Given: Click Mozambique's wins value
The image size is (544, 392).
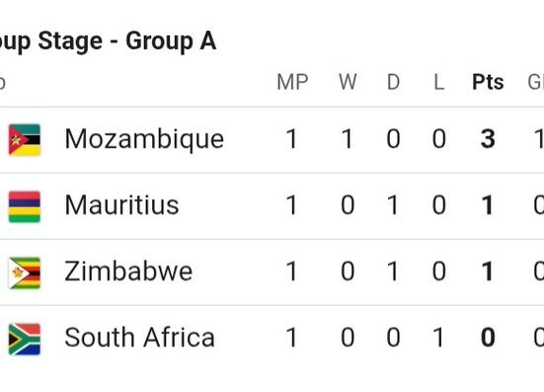Looking at the screenshot, I should 348,139.
